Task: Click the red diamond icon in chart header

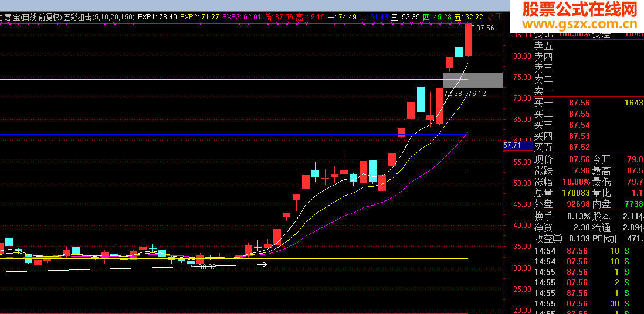Action: pos(490,17)
